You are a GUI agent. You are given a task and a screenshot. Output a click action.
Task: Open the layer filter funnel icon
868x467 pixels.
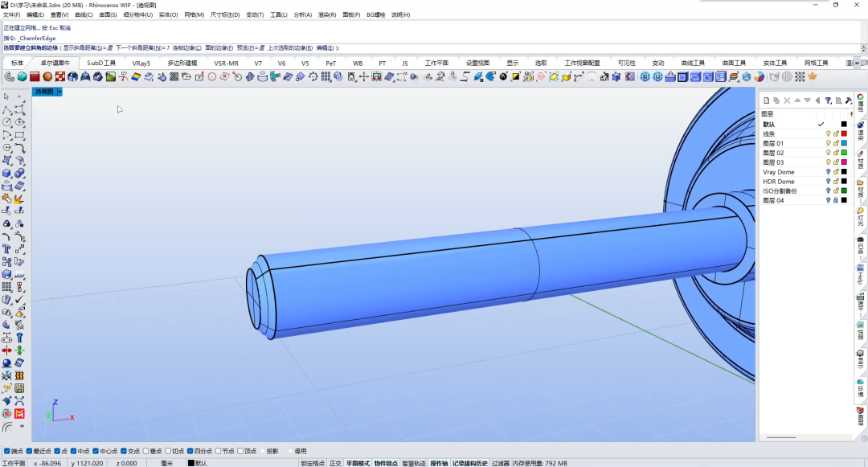pos(828,100)
